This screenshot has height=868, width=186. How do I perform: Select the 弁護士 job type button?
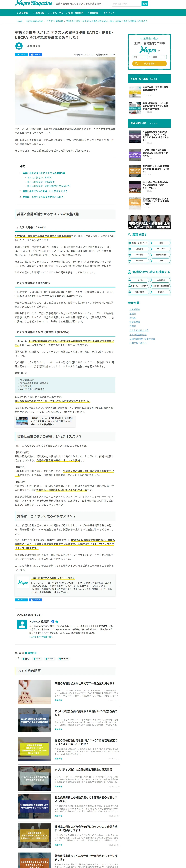[x=160, y=261]
